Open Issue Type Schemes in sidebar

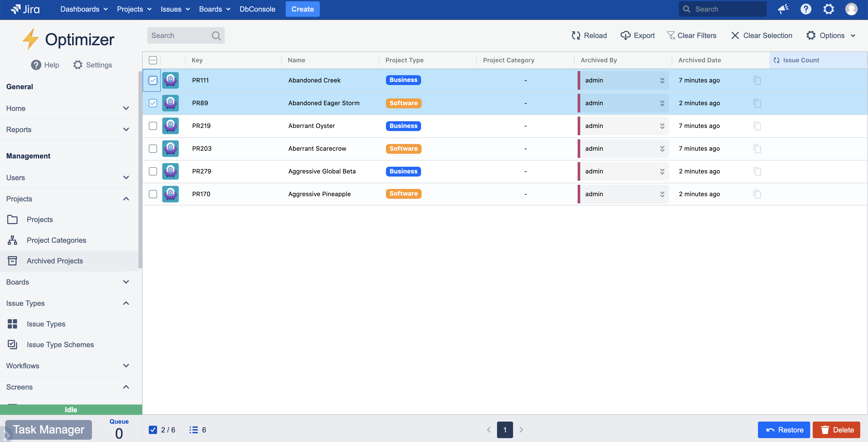click(x=60, y=344)
